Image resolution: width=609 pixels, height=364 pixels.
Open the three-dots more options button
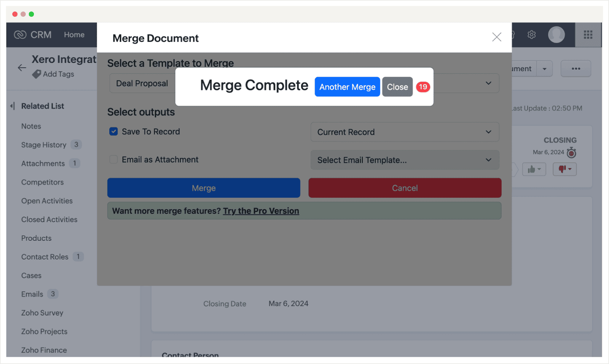coord(576,69)
